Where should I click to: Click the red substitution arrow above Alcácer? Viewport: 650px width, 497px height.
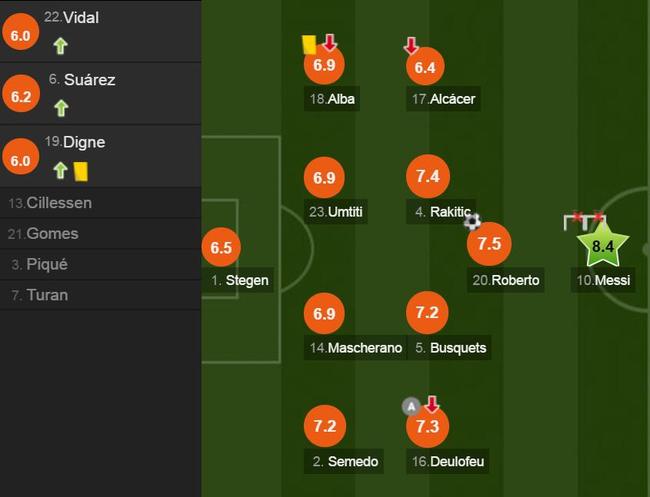(x=411, y=46)
